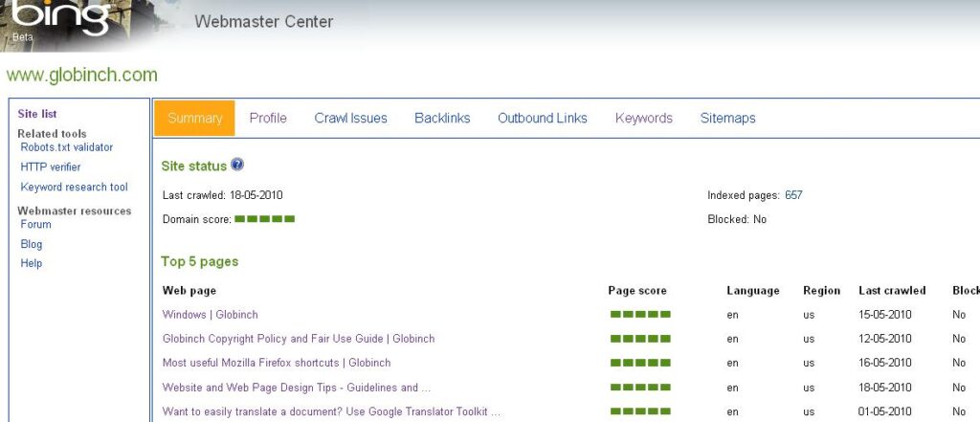This screenshot has height=422, width=980.
Task: Click the Bing logo
Action: coord(60,17)
